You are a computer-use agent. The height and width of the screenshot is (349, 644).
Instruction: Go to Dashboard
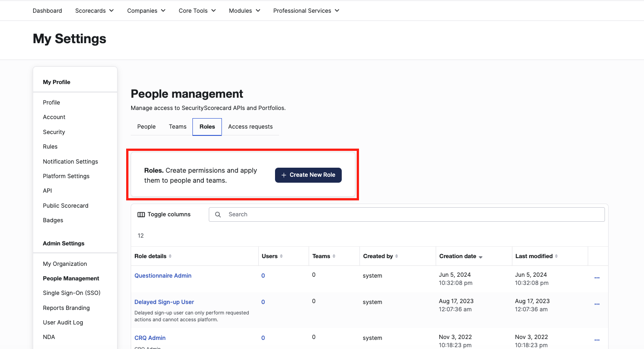pos(47,10)
